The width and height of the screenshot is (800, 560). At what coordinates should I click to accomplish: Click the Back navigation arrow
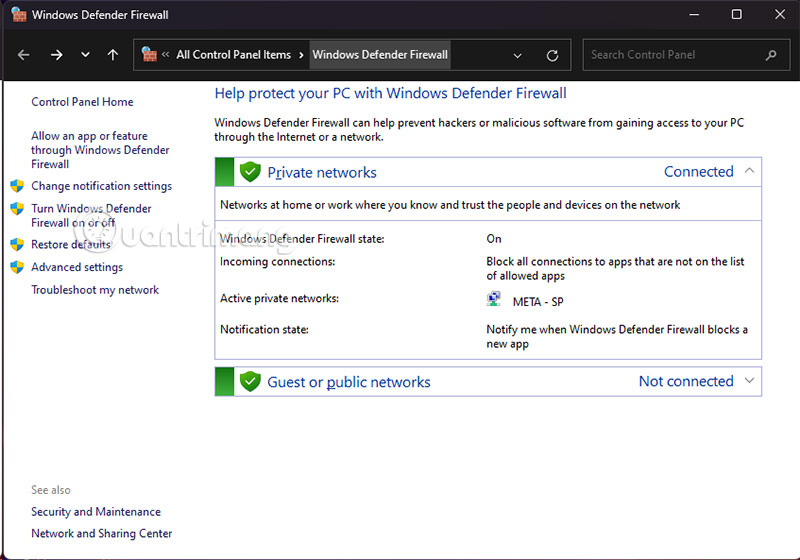click(24, 55)
